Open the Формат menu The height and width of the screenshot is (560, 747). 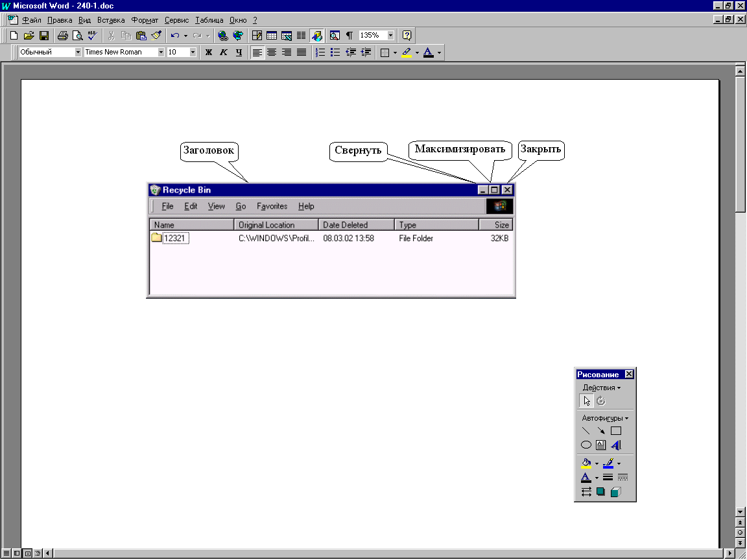coord(145,20)
